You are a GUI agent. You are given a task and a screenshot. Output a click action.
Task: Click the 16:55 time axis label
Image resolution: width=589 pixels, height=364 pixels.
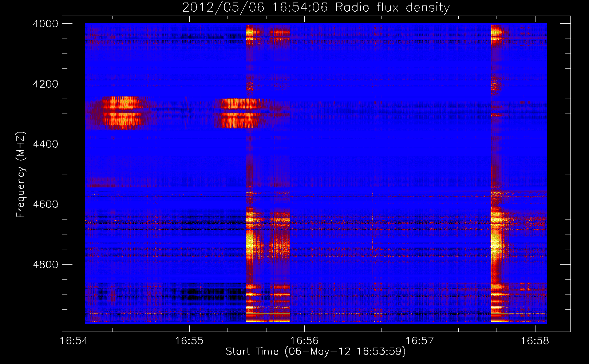189,341
